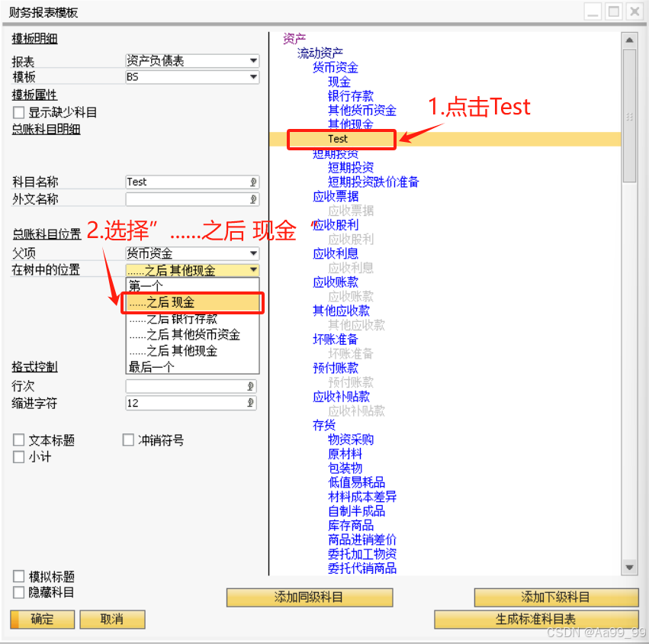Choose ......之后 其他现金 list option

(x=192, y=351)
